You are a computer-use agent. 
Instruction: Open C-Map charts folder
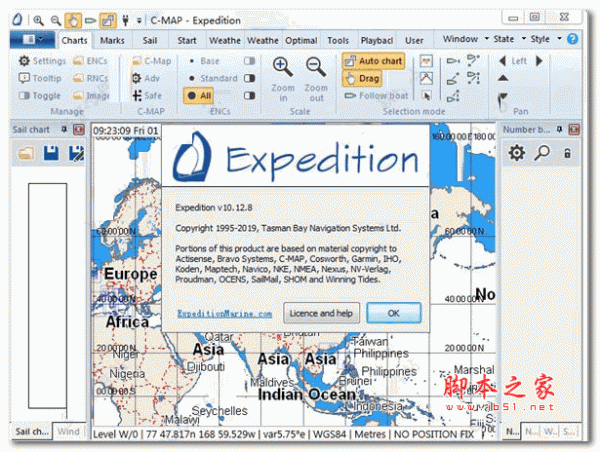[152, 61]
